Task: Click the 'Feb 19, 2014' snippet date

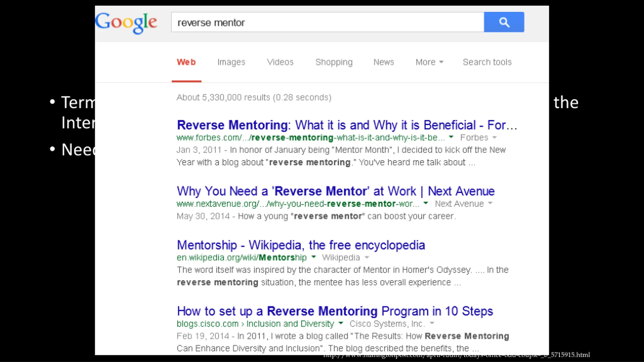Action: coord(203,336)
